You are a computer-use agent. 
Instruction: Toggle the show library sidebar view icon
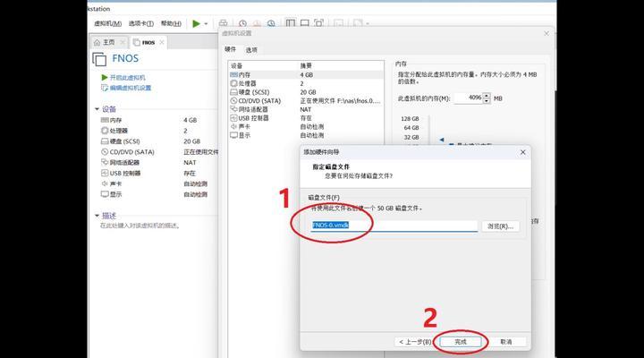(x=291, y=23)
